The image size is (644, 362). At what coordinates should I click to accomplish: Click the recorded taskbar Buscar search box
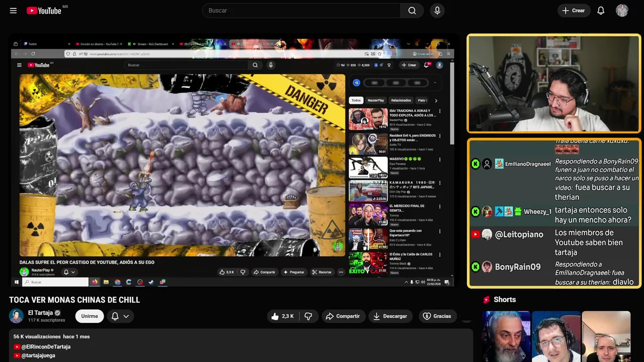(55, 282)
